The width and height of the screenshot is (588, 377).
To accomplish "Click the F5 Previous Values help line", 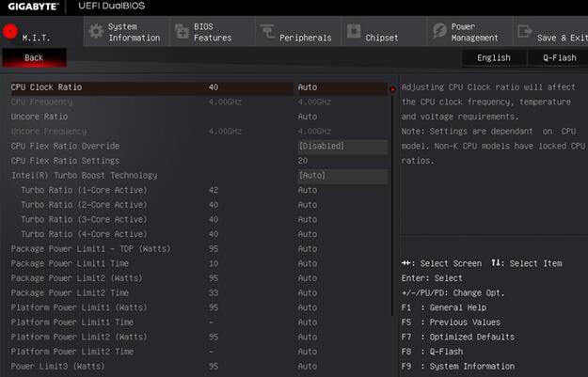I will point(451,322).
